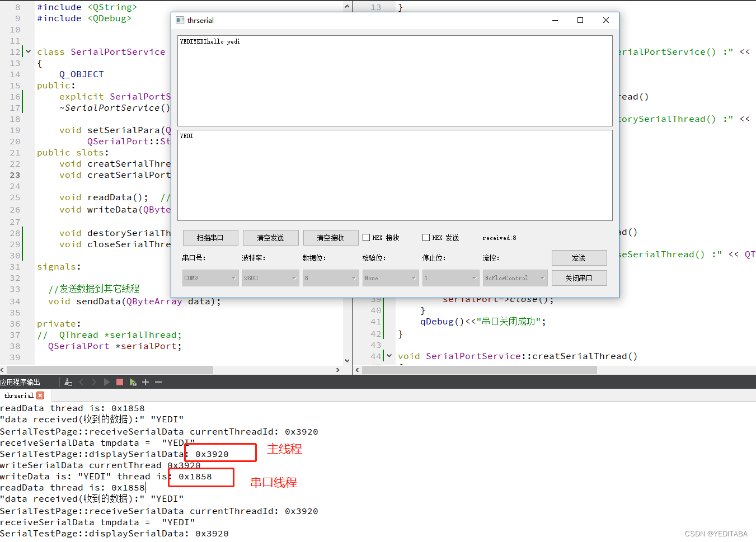Click 'void SerialPortService::creatSerialThread()' line

tap(518, 356)
